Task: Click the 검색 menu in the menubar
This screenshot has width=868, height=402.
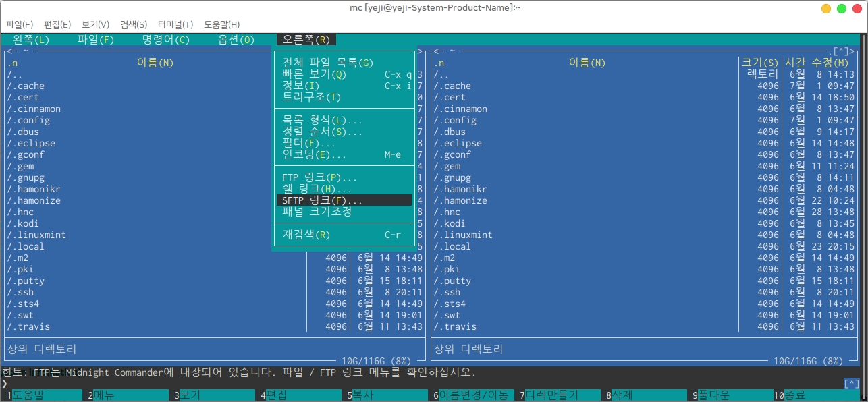Action: (x=134, y=24)
